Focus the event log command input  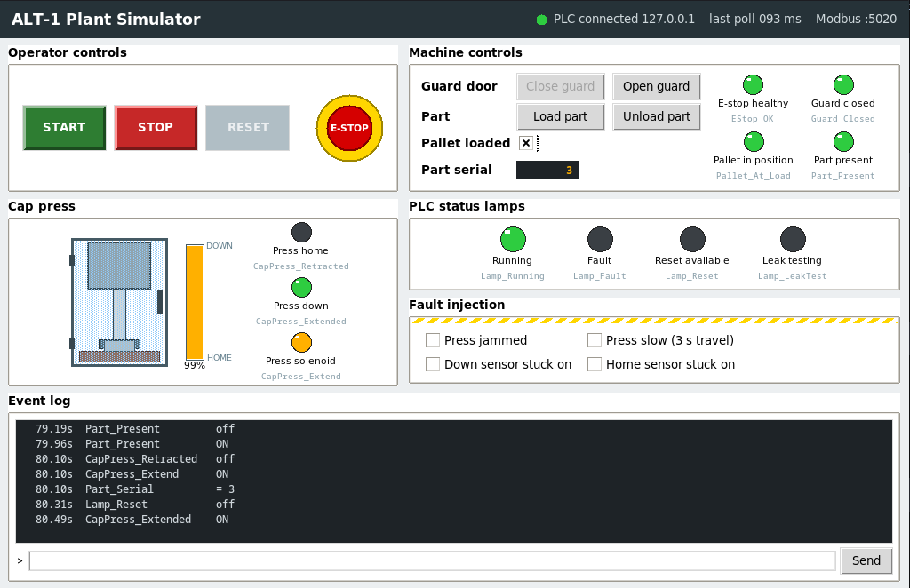coord(433,560)
